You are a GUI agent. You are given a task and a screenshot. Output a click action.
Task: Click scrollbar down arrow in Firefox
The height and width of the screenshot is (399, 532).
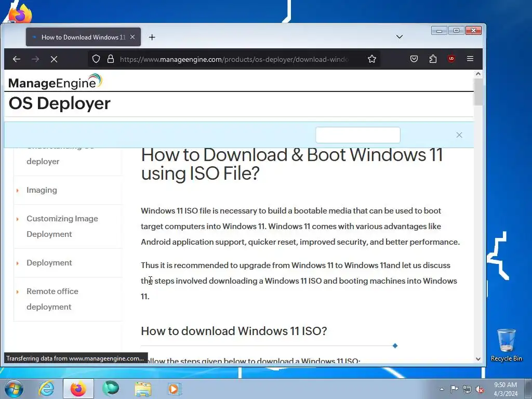(478, 359)
